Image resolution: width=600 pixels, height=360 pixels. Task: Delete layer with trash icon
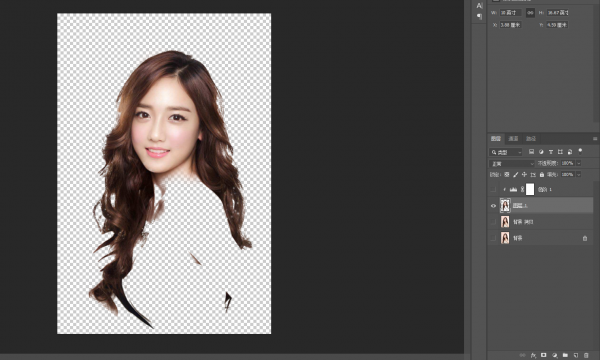pyautogui.click(x=586, y=355)
